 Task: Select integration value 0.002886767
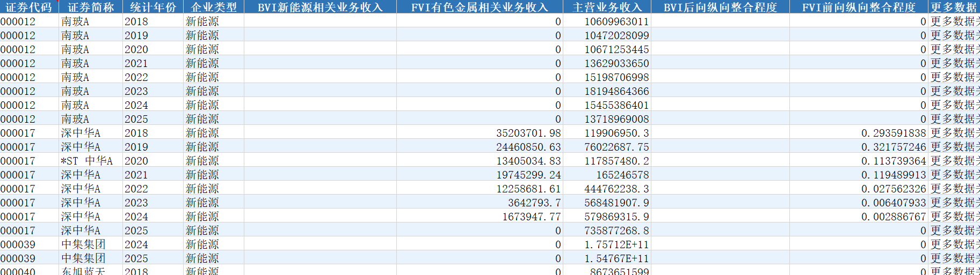pos(859,217)
